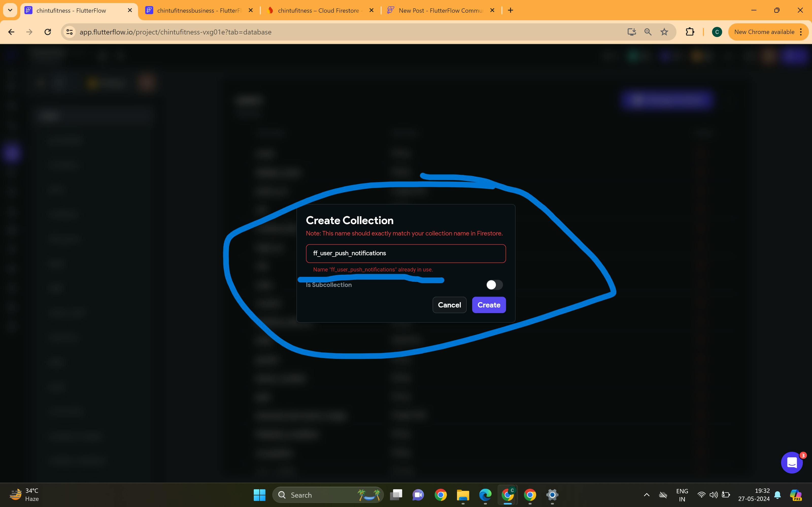Open the zoom magnifier icon in address bar
This screenshot has height=507, width=812.
pos(648,32)
